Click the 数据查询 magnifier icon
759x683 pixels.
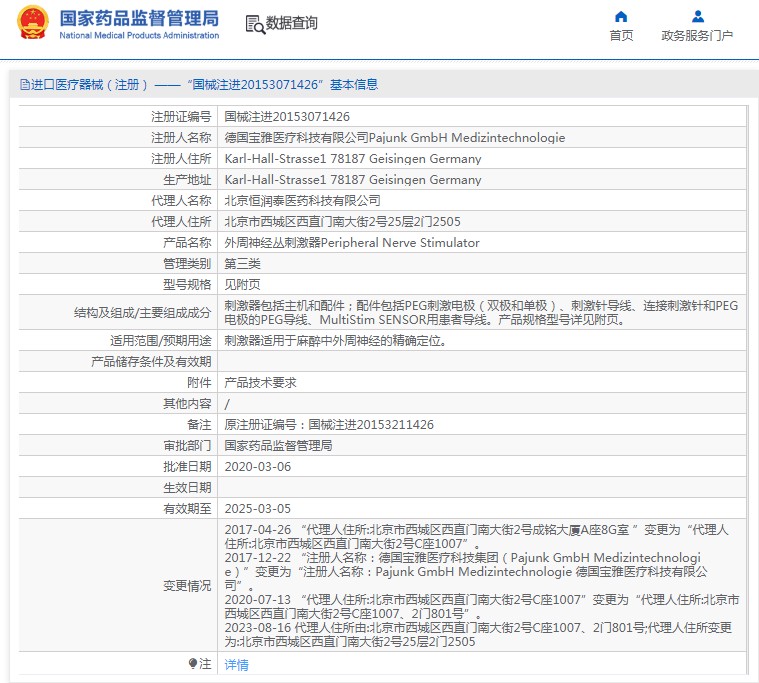(x=254, y=23)
